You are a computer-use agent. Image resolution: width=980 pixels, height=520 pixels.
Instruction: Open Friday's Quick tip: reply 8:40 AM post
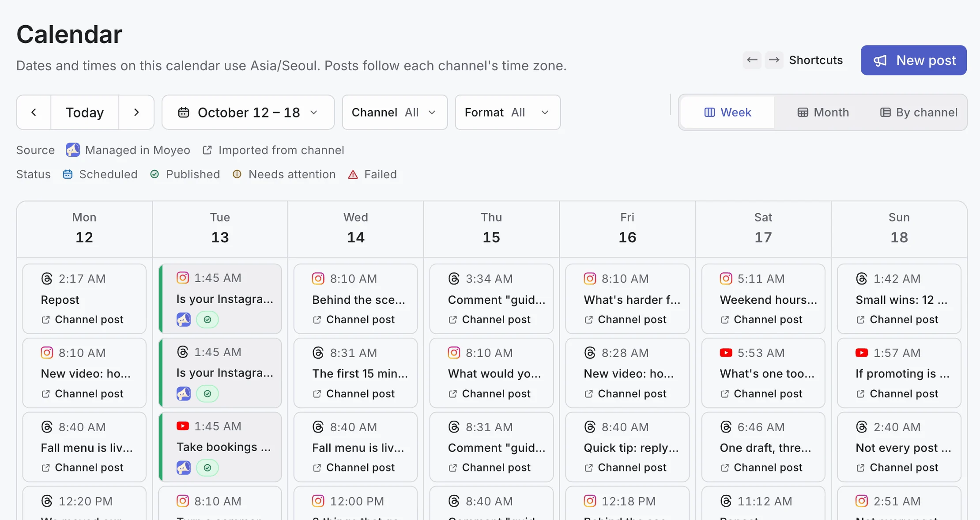click(x=627, y=447)
